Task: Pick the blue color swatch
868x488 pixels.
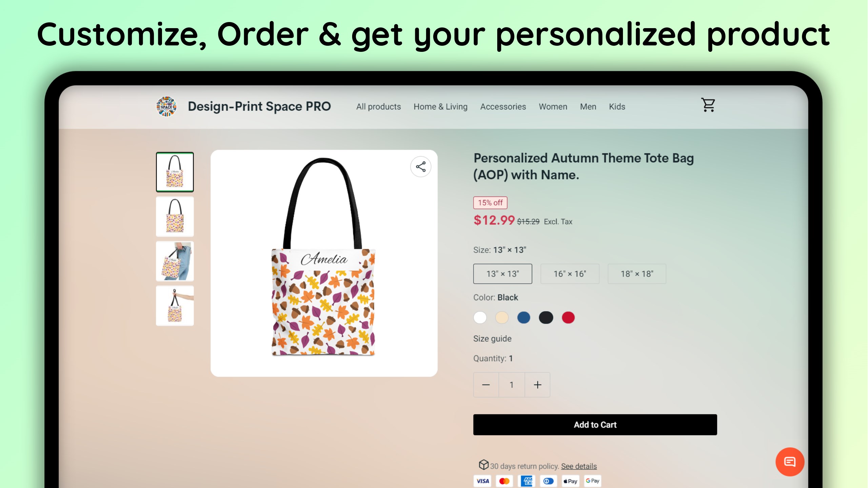Action: point(523,318)
